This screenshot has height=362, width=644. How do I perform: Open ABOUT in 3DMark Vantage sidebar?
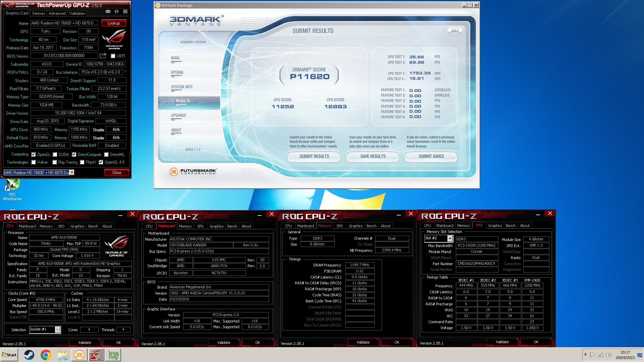coord(176,130)
